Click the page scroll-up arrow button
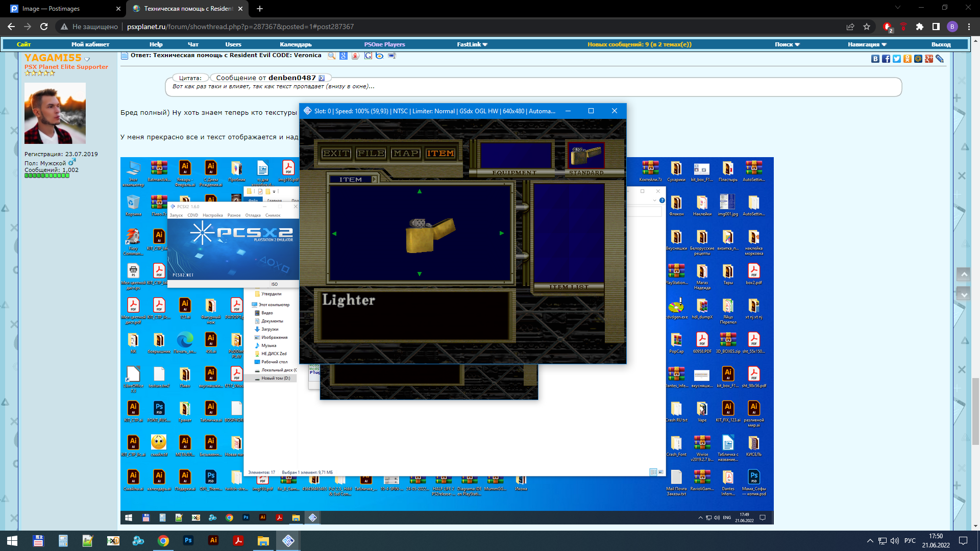This screenshot has width=980, height=551. pyautogui.click(x=964, y=274)
